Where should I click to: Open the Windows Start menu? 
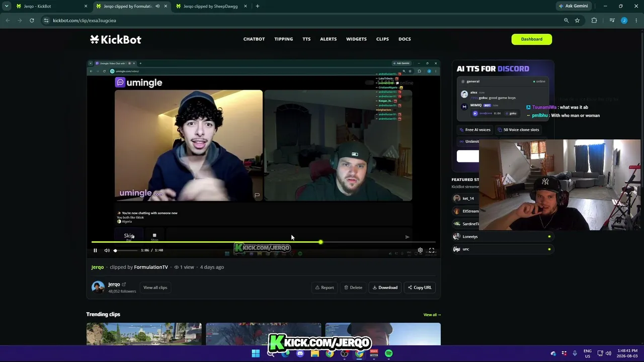point(256,353)
